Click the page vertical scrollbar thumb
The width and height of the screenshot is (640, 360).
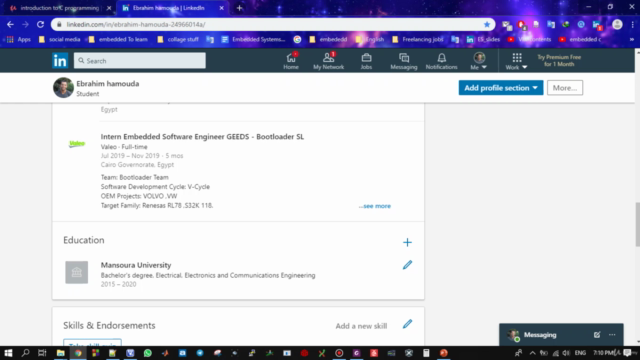point(637,224)
